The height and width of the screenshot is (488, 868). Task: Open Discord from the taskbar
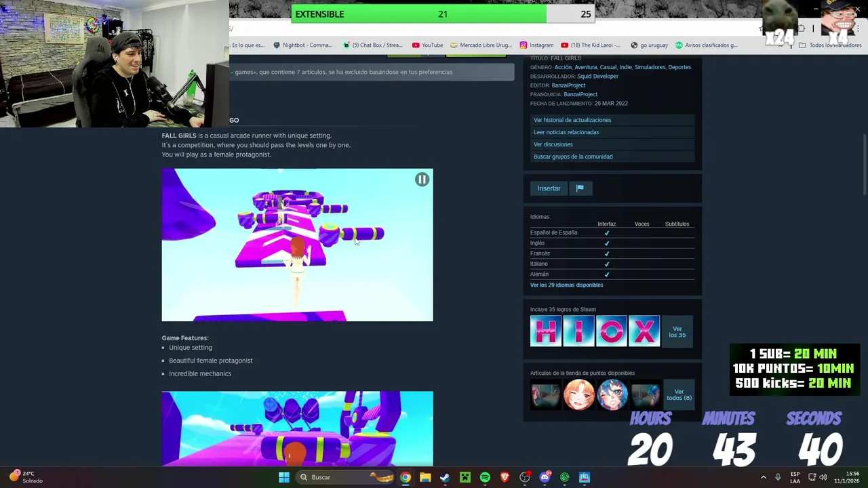pyautogui.click(x=545, y=477)
